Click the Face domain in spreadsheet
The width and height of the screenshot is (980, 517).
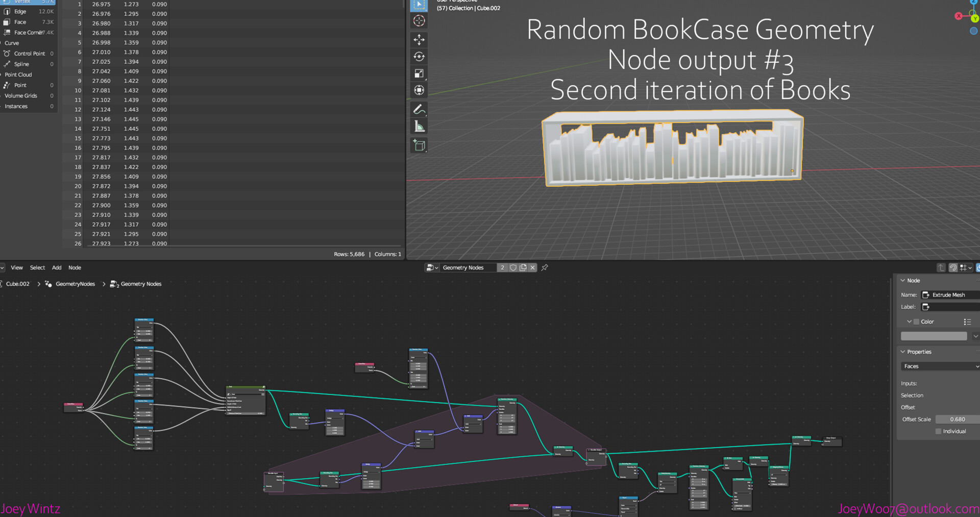coord(20,22)
